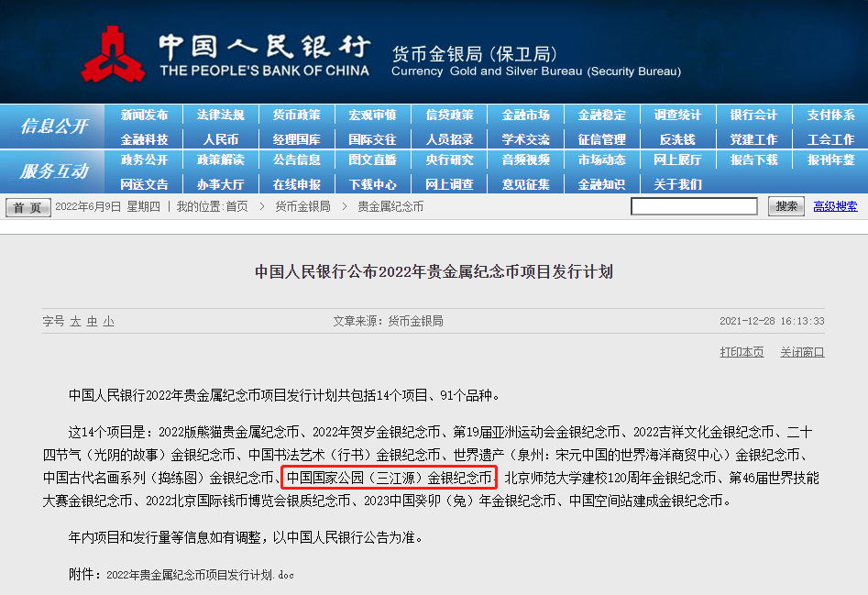Visit the 党建工作 page
Image resolution: width=868 pixels, height=595 pixels.
pos(754,139)
